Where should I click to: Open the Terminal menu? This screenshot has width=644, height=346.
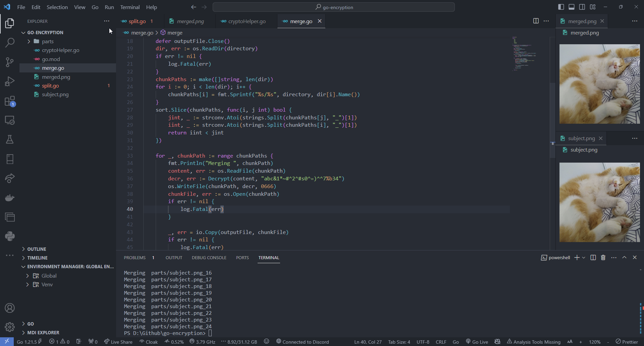[x=130, y=7]
